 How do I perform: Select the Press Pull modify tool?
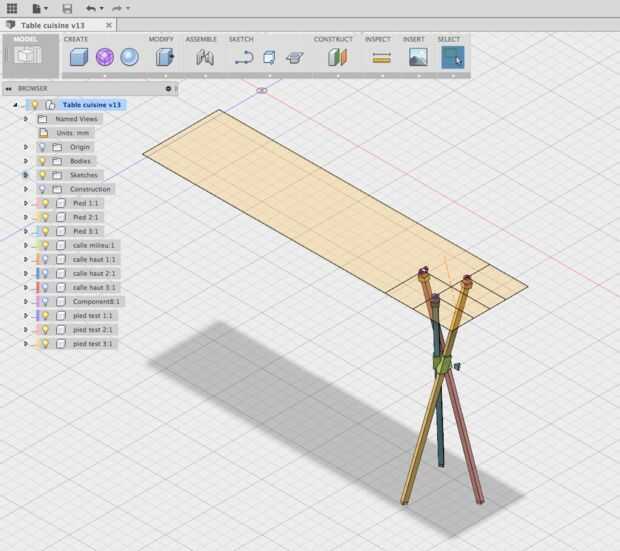click(164, 57)
